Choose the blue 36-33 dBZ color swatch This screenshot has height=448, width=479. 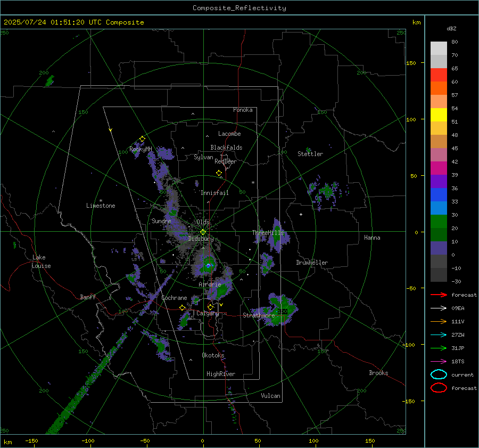[x=439, y=195]
